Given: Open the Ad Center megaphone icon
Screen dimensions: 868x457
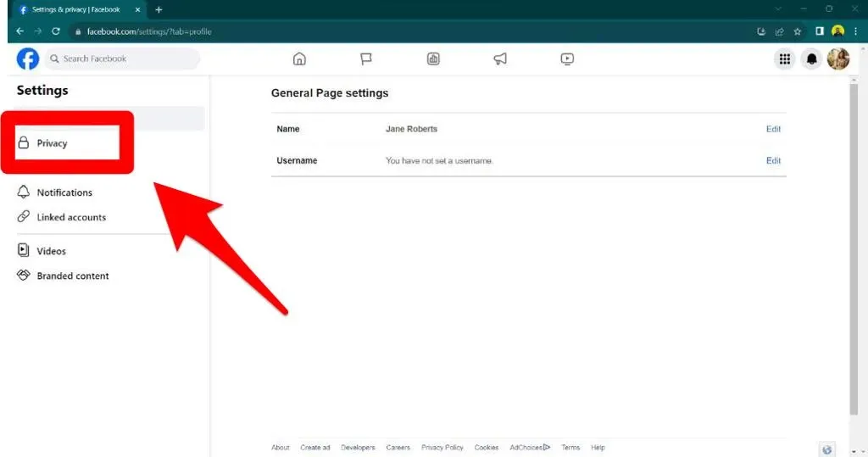Looking at the screenshot, I should (500, 59).
